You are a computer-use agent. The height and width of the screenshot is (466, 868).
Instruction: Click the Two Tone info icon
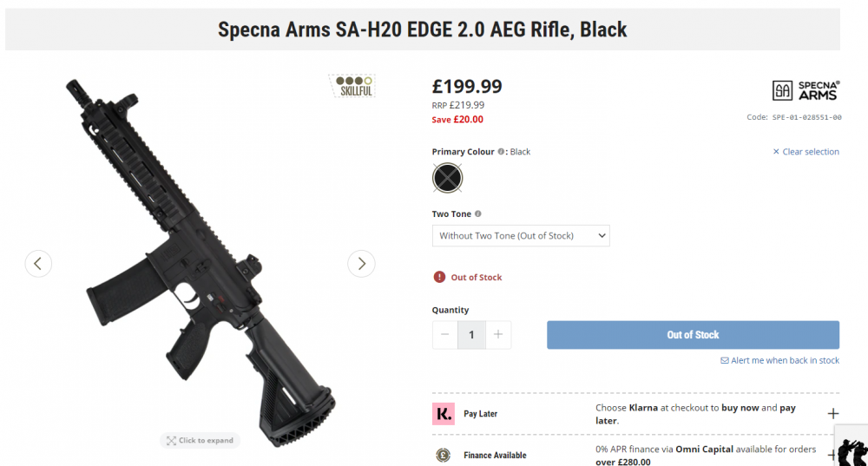[x=478, y=214]
